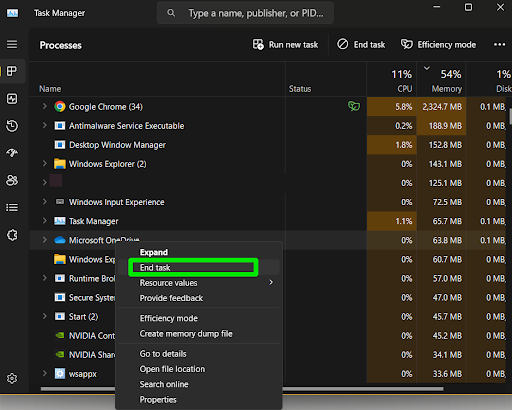Viewport: 512px width, 410px height.
Task: Expand Windows Input Experience row
Action: pyautogui.click(x=44, y=201)
